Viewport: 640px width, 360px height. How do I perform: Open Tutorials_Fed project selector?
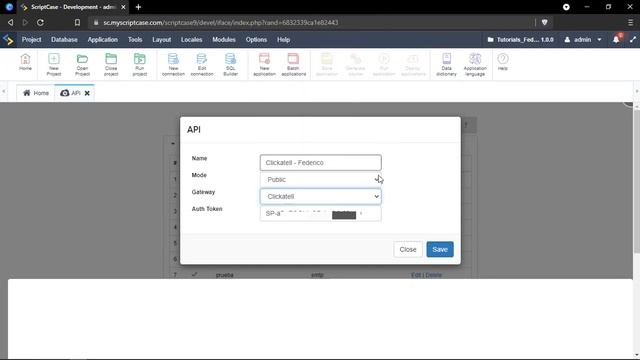click(x=520, y=40)
